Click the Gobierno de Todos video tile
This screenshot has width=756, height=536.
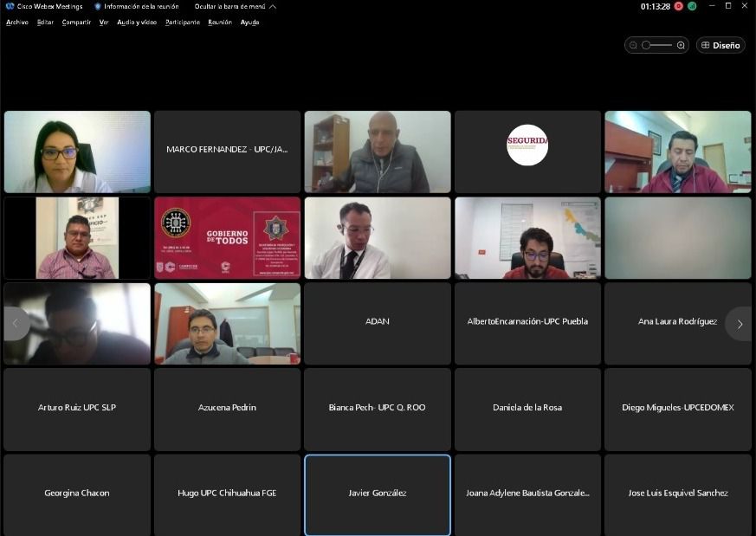[x=227, y=237]
